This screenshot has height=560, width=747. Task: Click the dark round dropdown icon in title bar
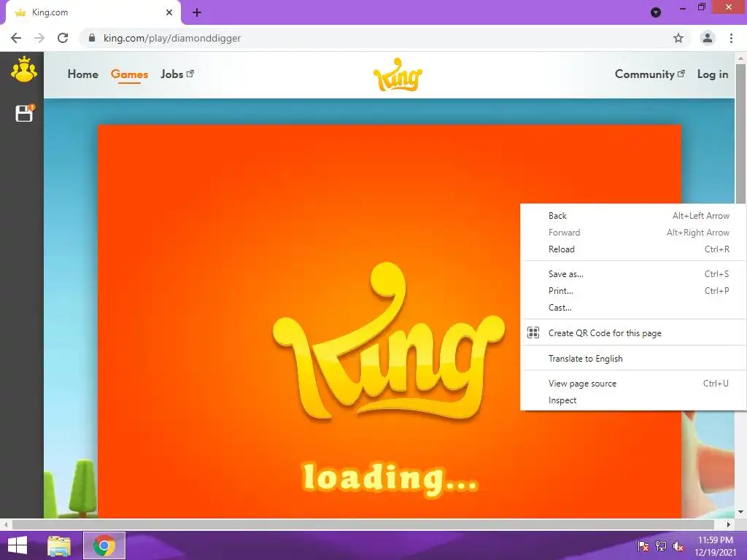656,12
